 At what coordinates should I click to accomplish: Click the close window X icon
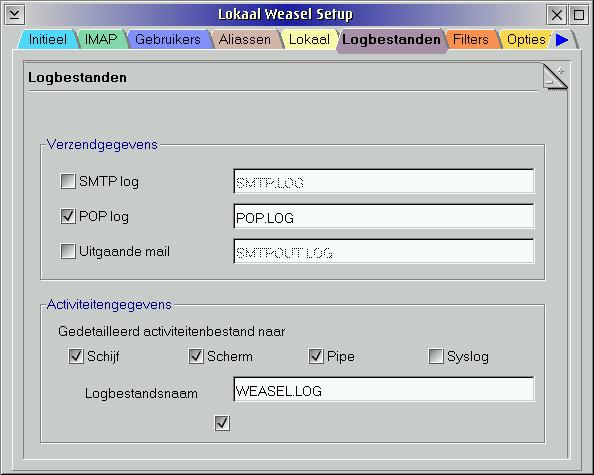coord(556,16)
